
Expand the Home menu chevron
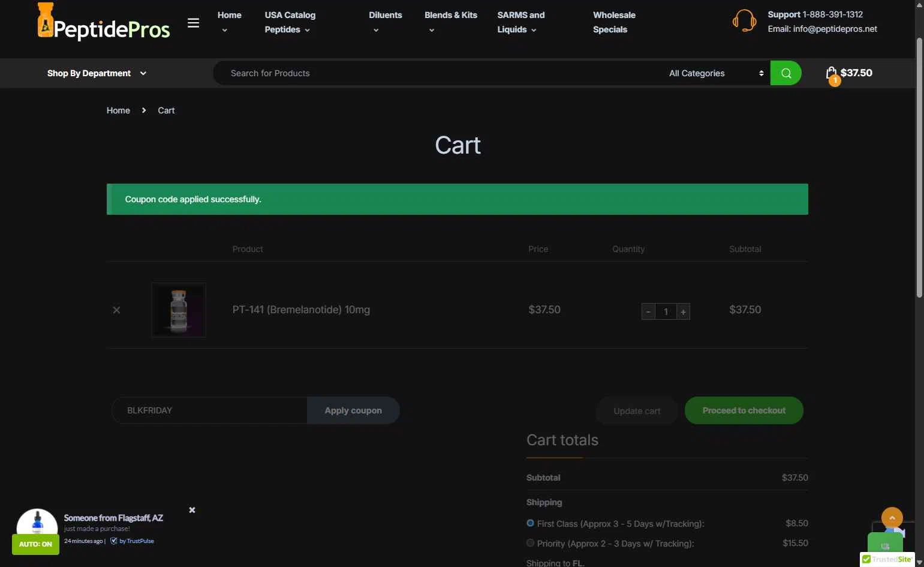pyautogui.click(x=225, y=30)
